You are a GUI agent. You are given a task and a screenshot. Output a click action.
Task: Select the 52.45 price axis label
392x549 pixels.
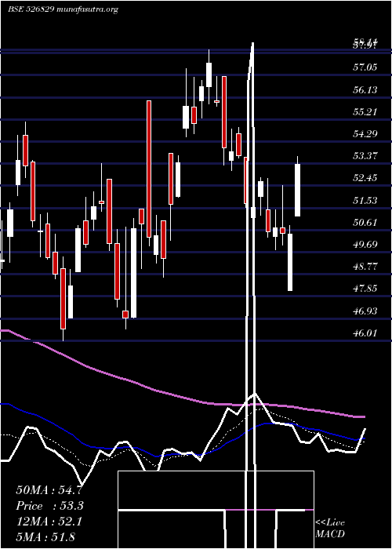point(365,178)
